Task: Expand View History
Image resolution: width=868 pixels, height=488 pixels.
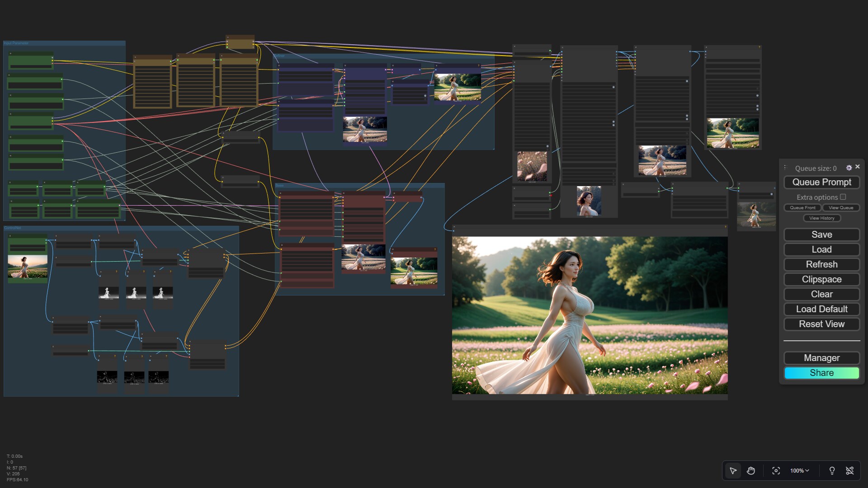Action: 821,218
